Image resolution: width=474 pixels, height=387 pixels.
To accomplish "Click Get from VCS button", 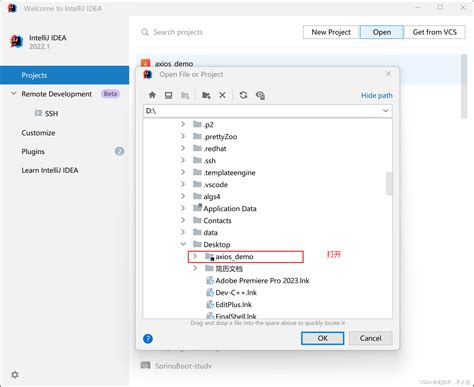I will coord(435,32).
